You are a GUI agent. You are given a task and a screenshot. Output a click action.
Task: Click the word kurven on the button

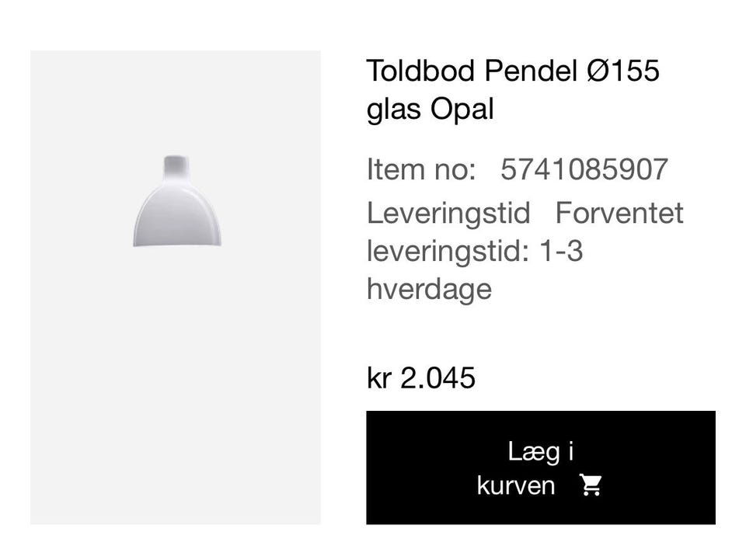coord(516,485)
